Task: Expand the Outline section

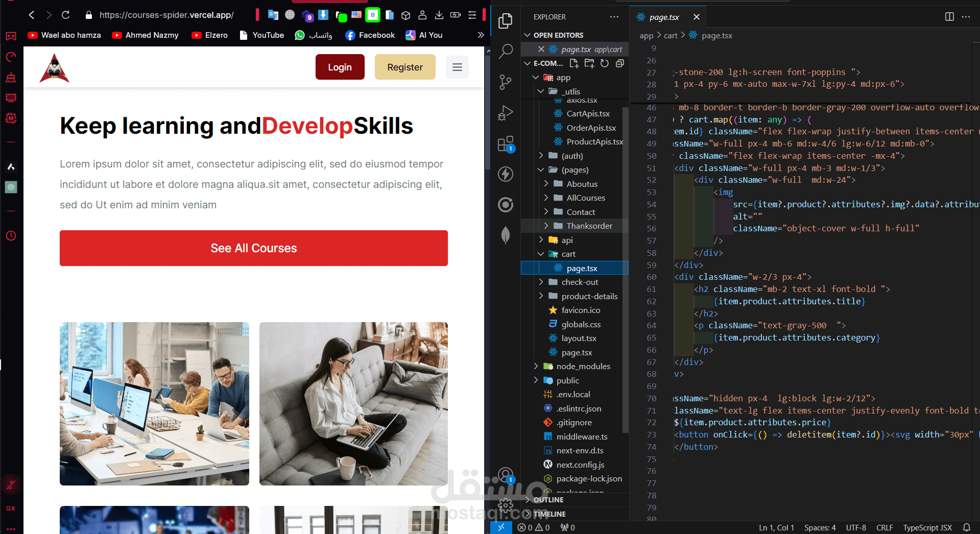Action: pos(548,500)
